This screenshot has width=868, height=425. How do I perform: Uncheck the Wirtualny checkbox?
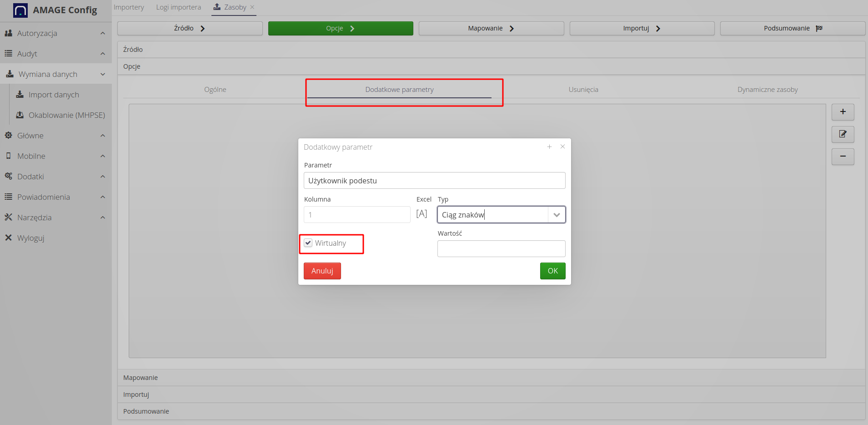point(308,243)
